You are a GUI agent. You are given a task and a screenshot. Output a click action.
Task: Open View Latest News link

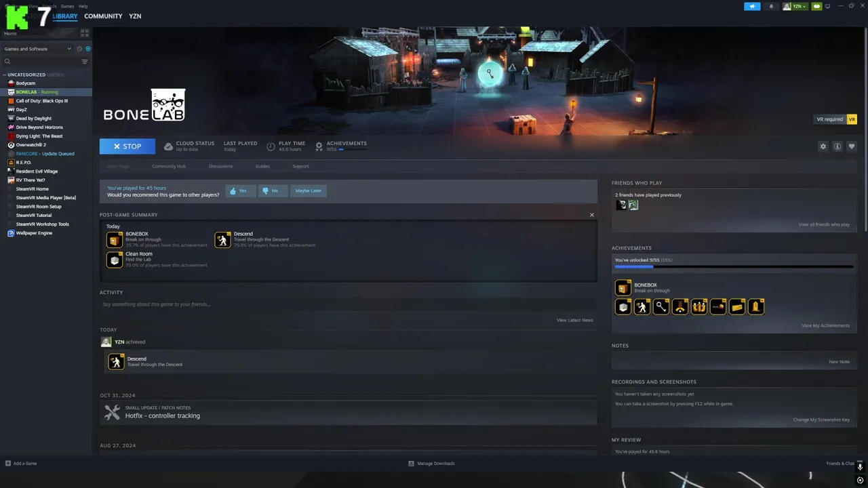pos(575,320)
